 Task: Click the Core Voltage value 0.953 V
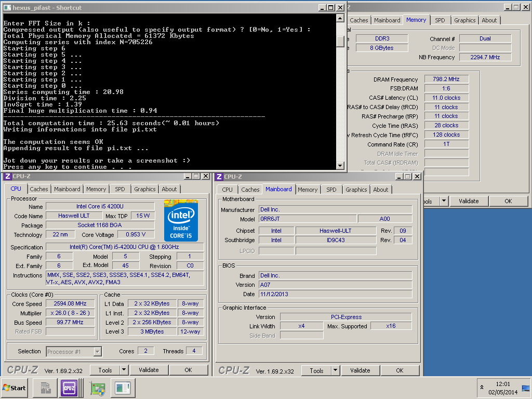[x=136, y=234]
